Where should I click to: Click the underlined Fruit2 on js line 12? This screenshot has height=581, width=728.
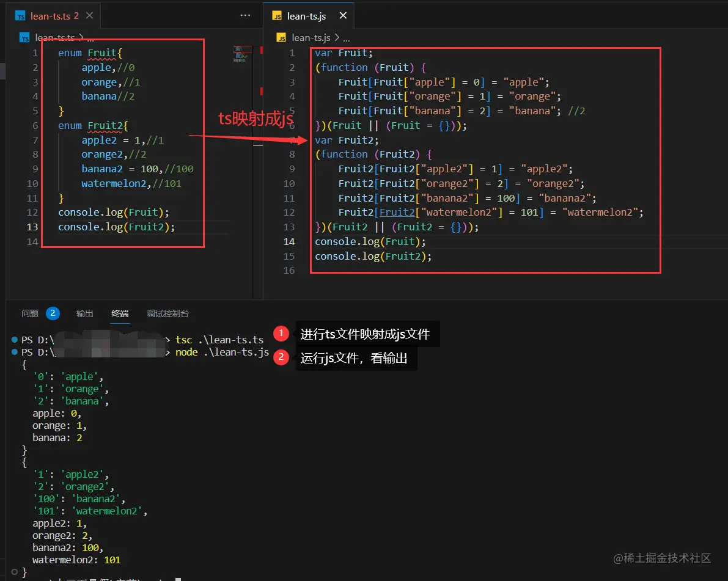pos(397,213)
